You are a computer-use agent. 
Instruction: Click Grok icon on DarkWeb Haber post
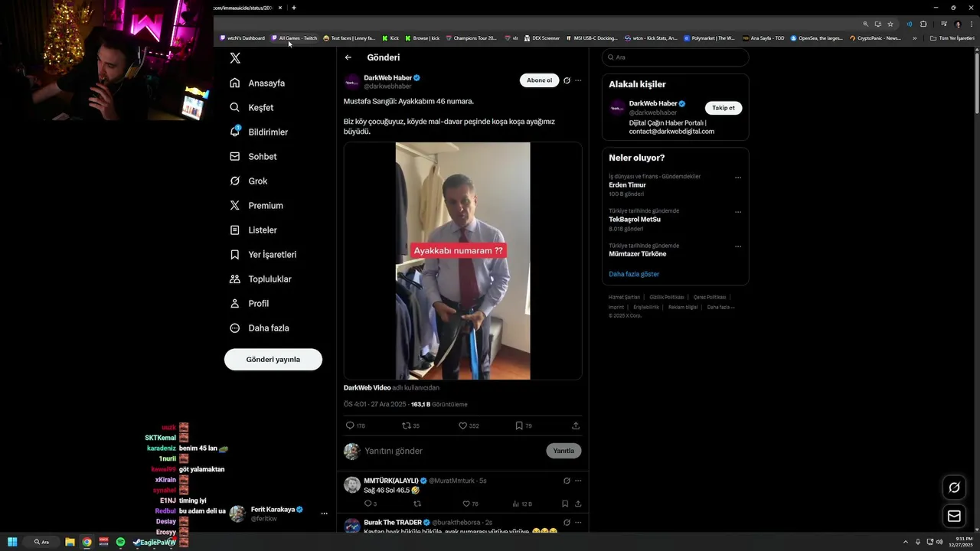click(567, 80)
